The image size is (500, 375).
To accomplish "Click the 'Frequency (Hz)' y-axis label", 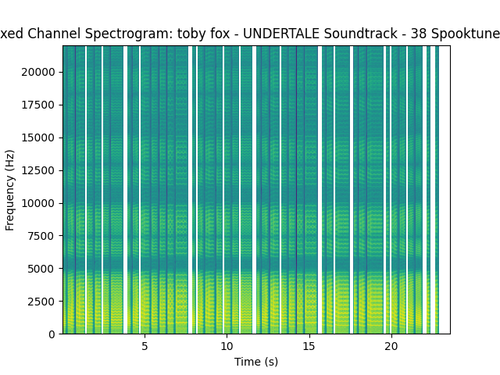I will 9,190.
